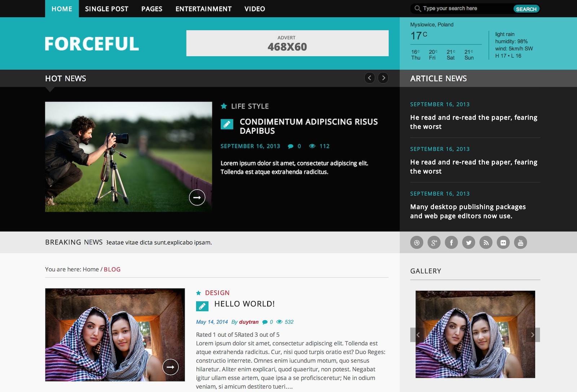This screenshot has width=577, height=392.
Task: Navigate to Single Post menu
Action: click(106, 9)
